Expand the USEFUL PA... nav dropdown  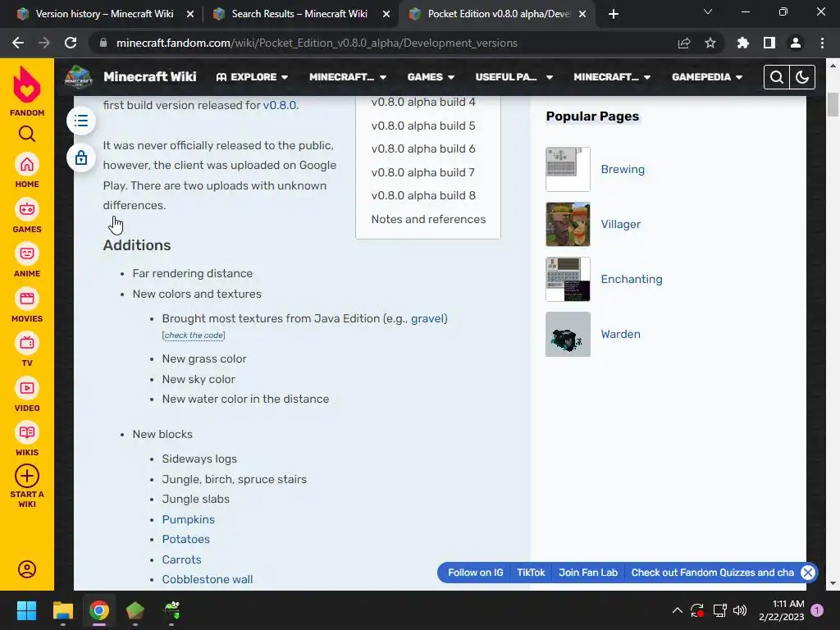514,77
